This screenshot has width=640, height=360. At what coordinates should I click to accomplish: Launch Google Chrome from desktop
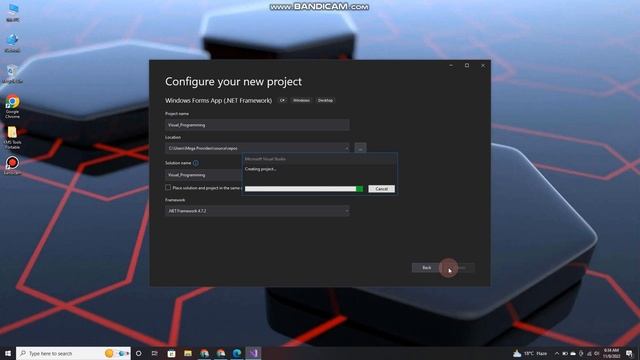point(12,107)
